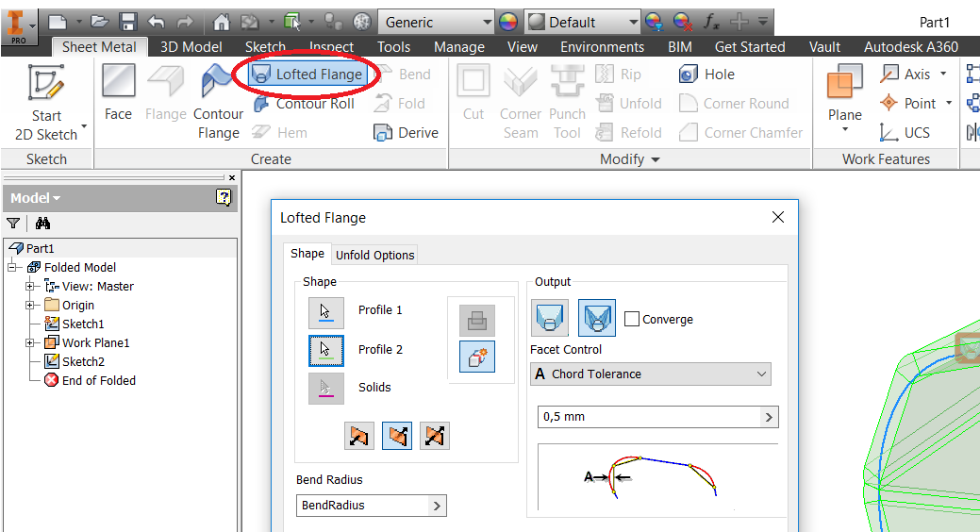
Task: Select Profile 1 picker button
Action: click(x=325, y=312)
